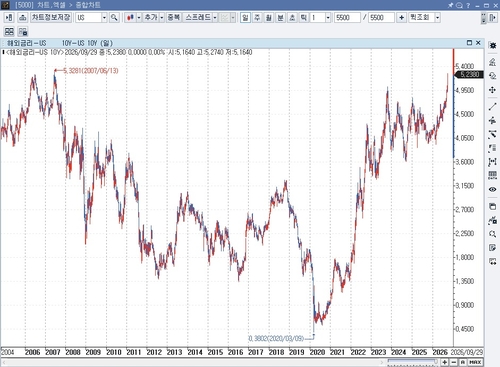Click chart zoom-in plus button at bottom
The image size is (500, 367).
(x=445, y=362)
